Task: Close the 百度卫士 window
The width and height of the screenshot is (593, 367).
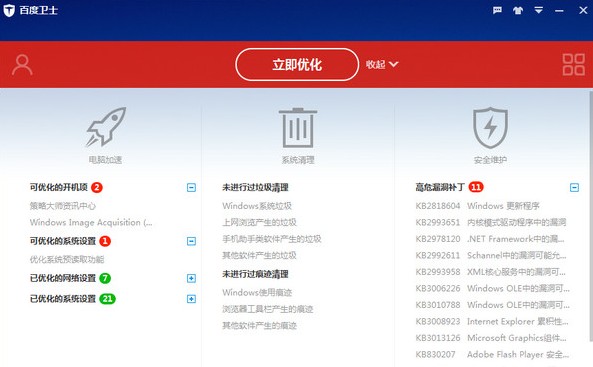Action: (x=583, y=10)
